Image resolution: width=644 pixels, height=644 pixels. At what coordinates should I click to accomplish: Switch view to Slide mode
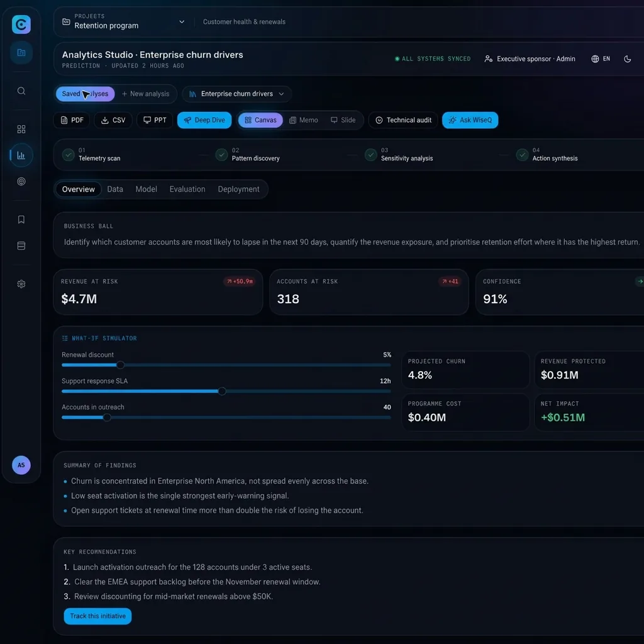click(x=343, y=120)
